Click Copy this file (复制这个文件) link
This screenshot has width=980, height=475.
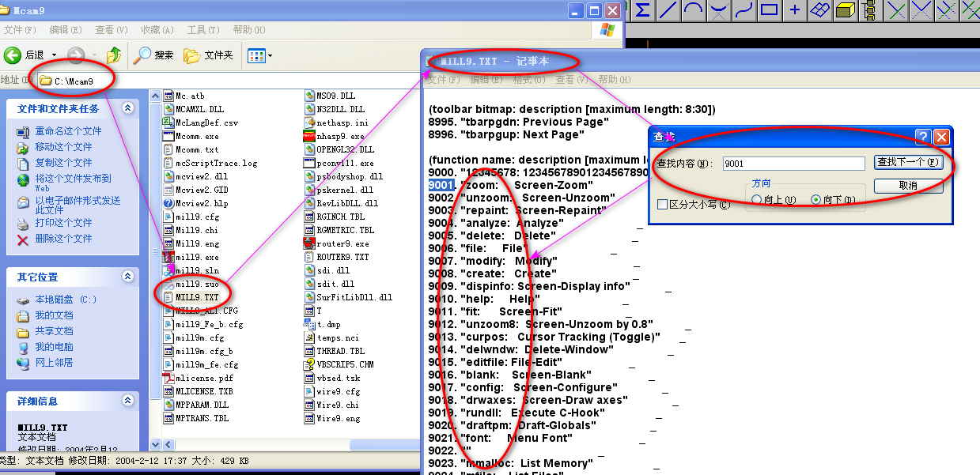63,163
